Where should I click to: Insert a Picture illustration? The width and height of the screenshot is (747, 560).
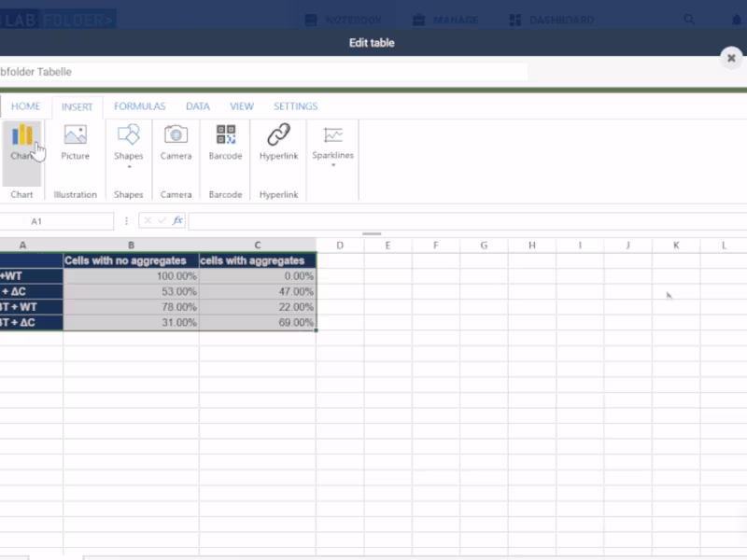coord(76,142)
